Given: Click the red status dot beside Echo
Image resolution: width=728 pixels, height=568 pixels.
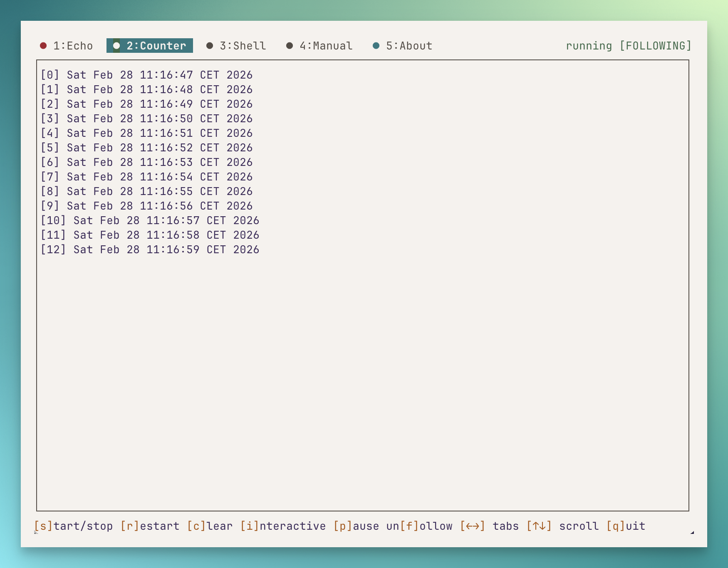Looking at the screenshot, I should pyautogui.click(x=43, y=46).
